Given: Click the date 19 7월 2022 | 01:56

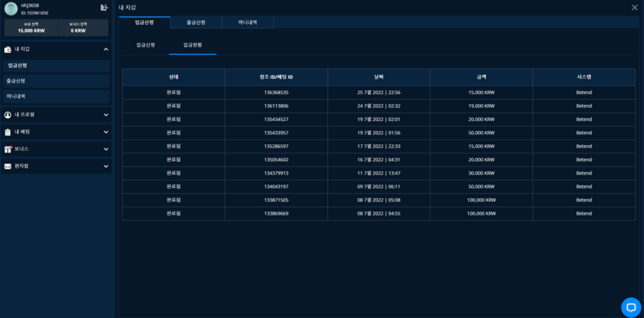Looking at the screenshot, I should [x=379, y=133].
